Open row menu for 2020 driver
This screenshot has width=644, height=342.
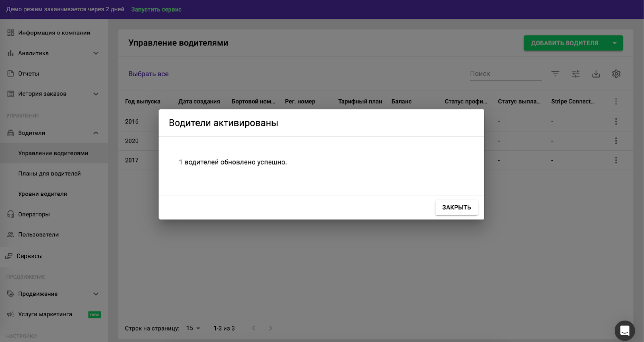(616, 141)
